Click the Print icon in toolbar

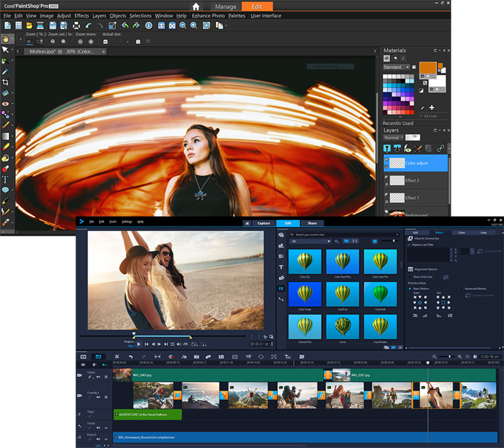[76, 25]
